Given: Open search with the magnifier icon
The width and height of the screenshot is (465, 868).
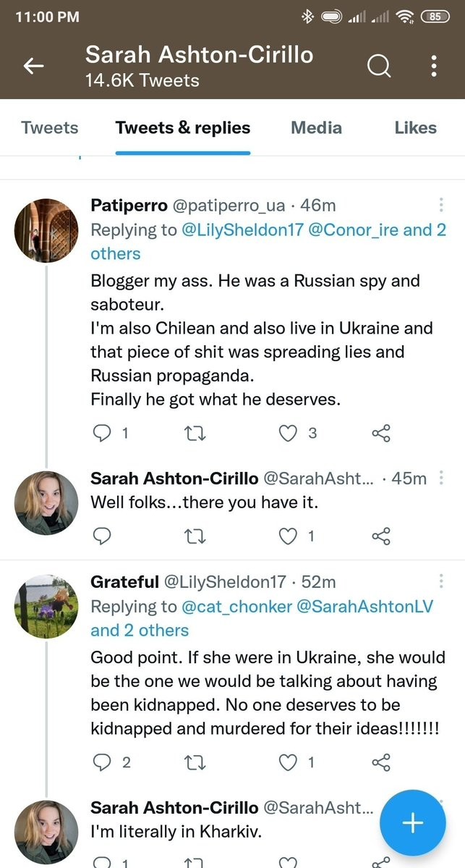Looking at the screenshot, I should pos(379,67).
